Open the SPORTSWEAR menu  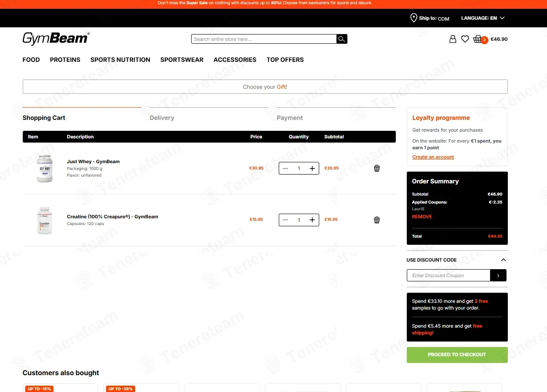[182, 60]
